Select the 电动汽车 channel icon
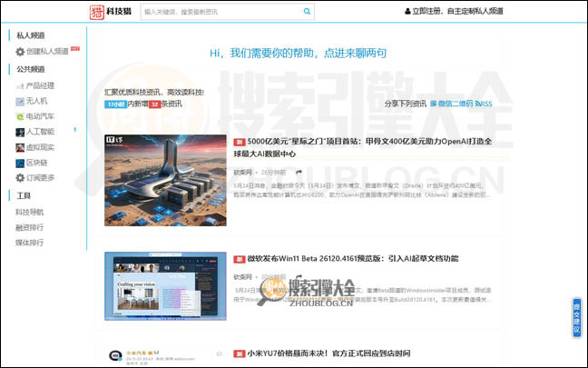This screenshot has width=588, height=368. pyautogui.click(x=20, y=117)
